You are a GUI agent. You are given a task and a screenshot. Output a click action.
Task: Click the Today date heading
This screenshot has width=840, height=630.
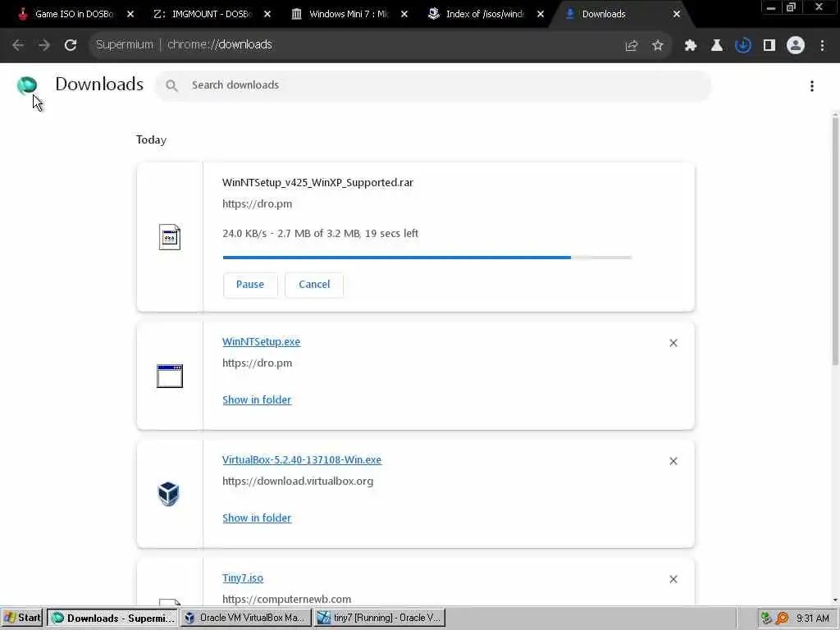point(151,139)
